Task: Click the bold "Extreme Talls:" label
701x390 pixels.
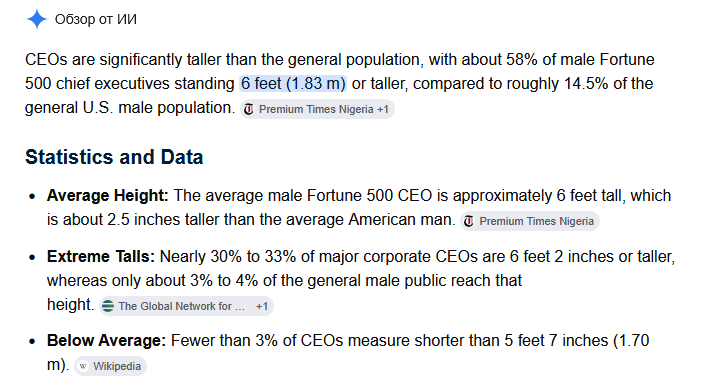Action: point(101,256)
